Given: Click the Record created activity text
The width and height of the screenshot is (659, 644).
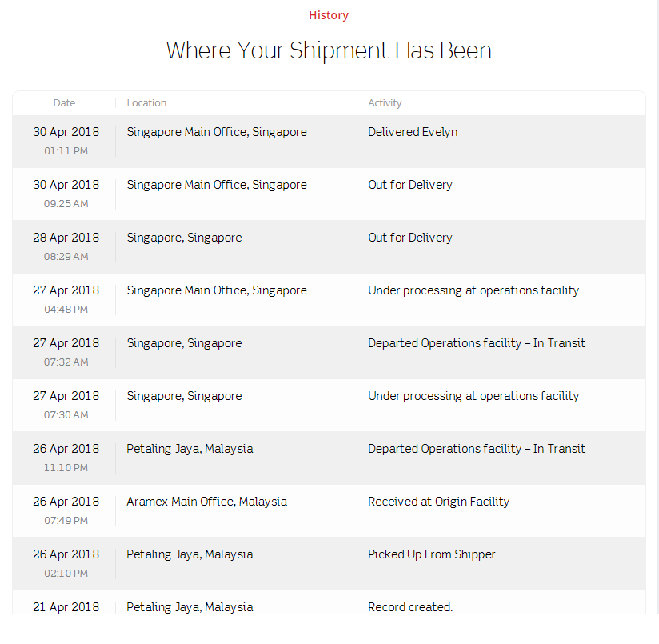Looking at the screenshot, I should (x=410, y=607).
